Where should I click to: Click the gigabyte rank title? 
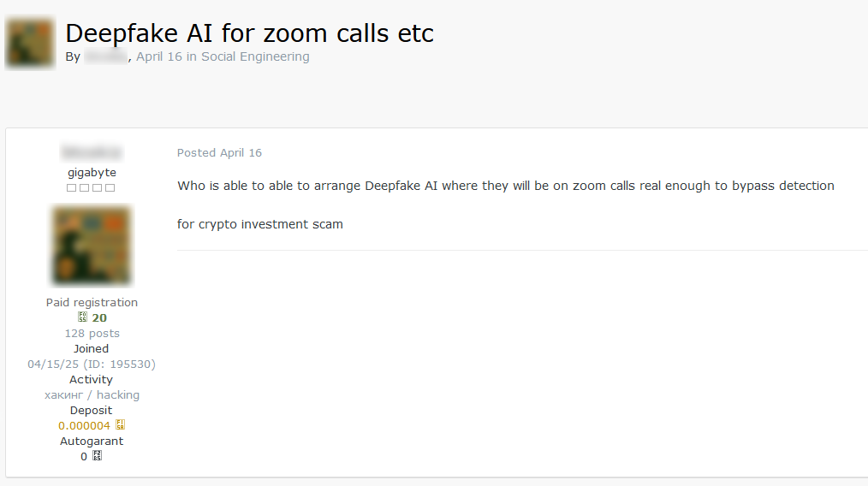coord(92,172)
